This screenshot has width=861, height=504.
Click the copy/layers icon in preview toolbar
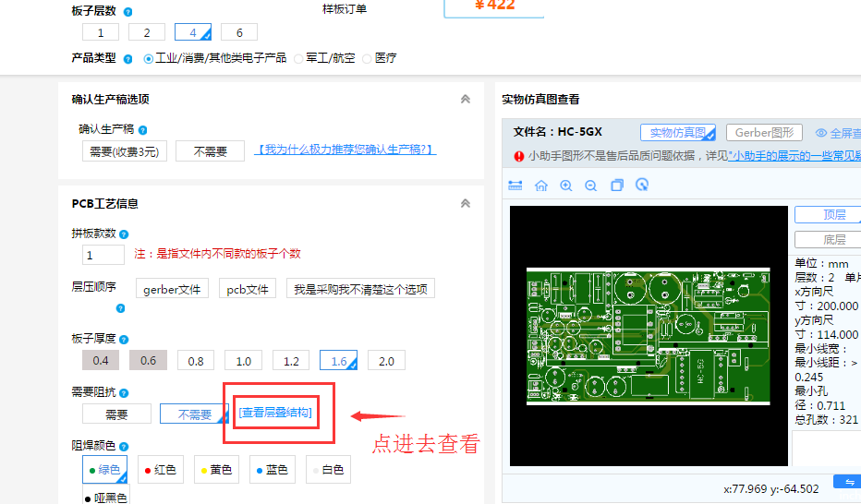(617, 186)
